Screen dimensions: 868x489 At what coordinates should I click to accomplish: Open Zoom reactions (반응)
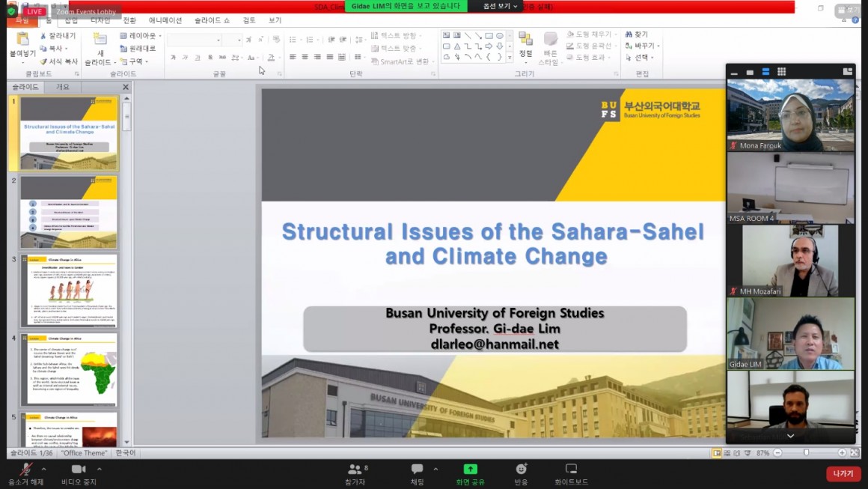coord(521,475)
